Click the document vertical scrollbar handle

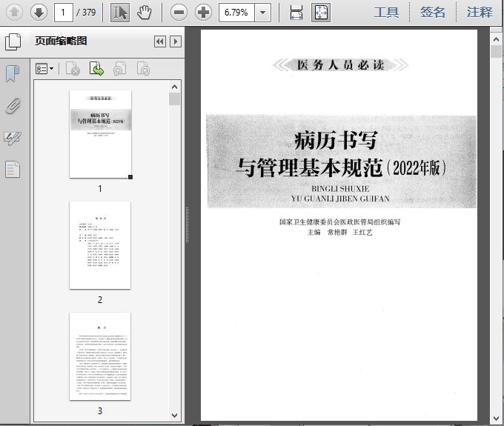tap(497, 51)
